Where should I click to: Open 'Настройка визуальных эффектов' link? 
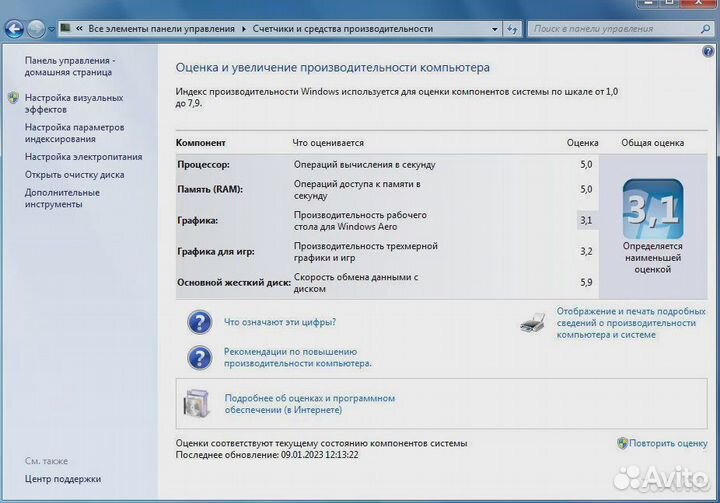pos(73,103)
